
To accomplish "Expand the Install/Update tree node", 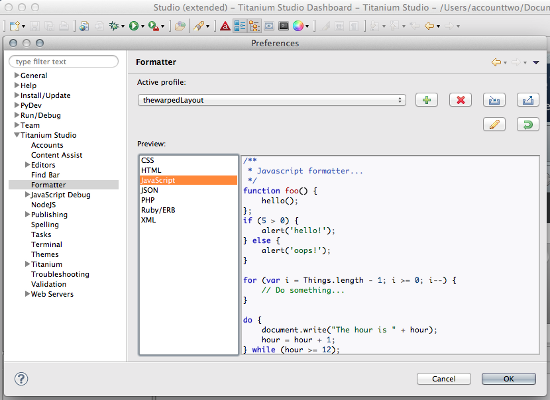I will tap(16, 95).
